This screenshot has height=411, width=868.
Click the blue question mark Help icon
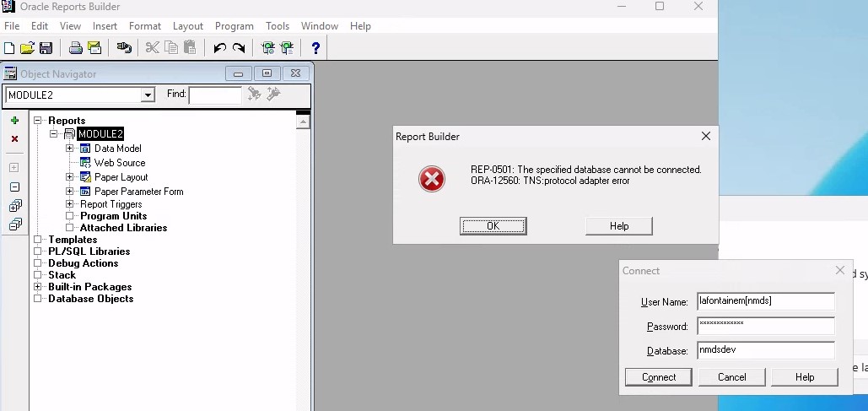coord(315,48)
